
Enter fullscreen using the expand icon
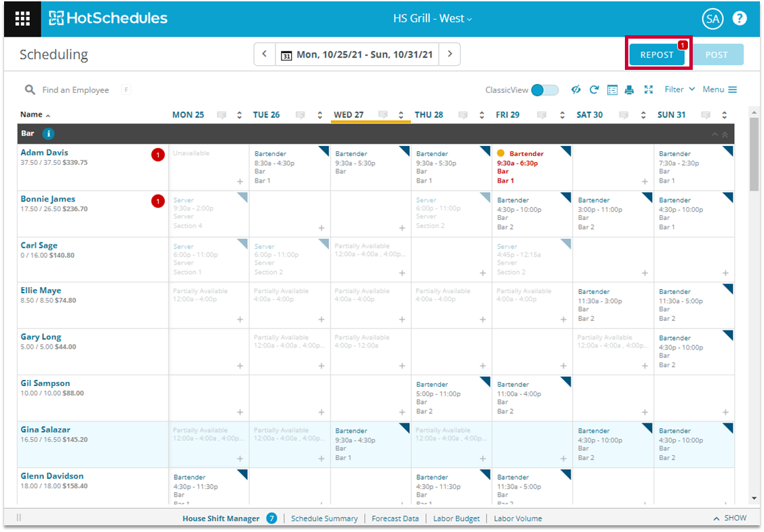[x=648, y=90]
